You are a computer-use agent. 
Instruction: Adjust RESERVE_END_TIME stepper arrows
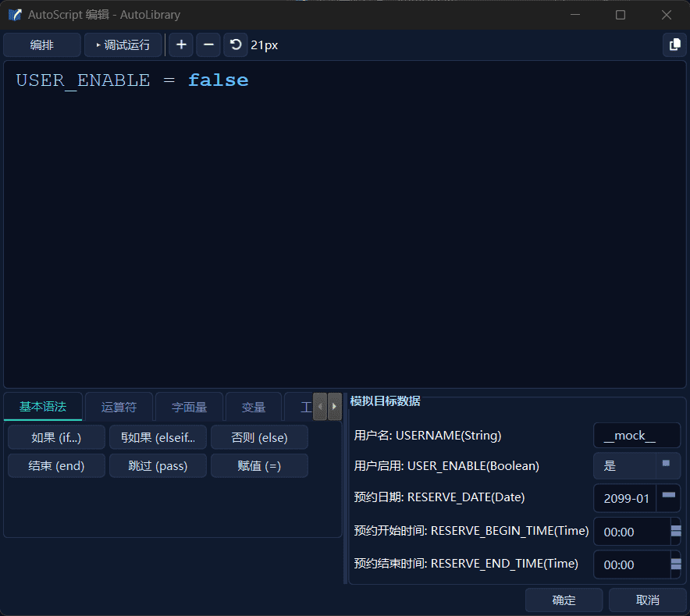pos(675,564)
